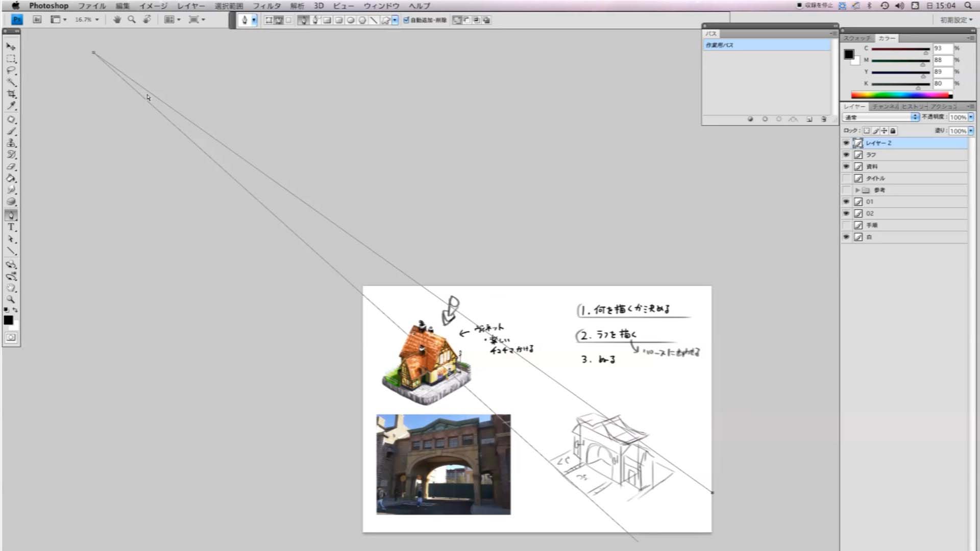Click Stroke path with brush icon
The width and height of the screenshot is (980, 551).
765,119
